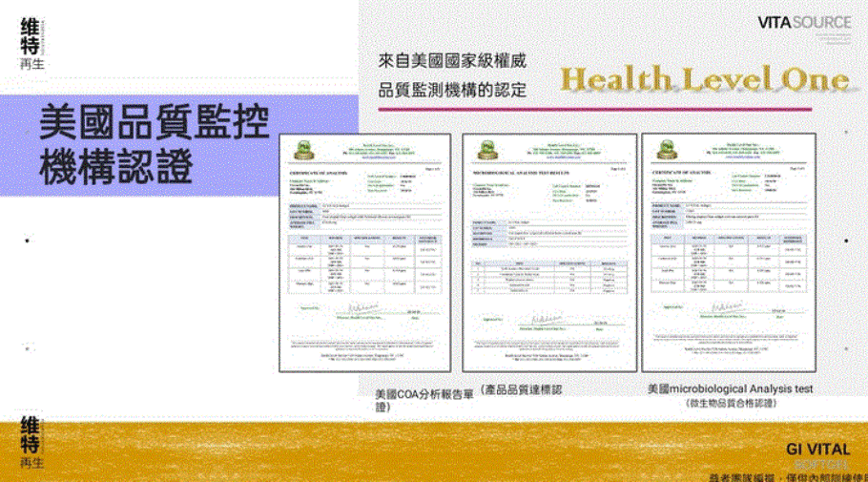Open the third Certificate of Analysis document
Screen dimensions: 868x482
pyautogui.click(x=729, y=253)
